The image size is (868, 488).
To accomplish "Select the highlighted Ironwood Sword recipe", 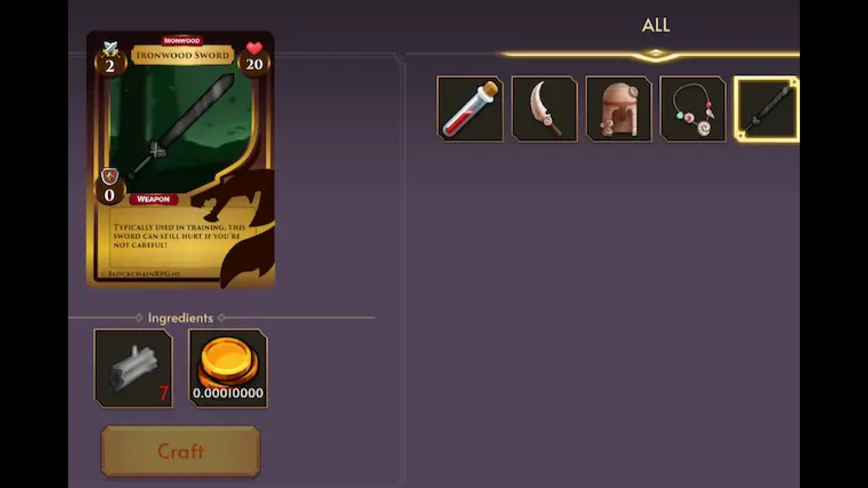I will pos(767,109).
